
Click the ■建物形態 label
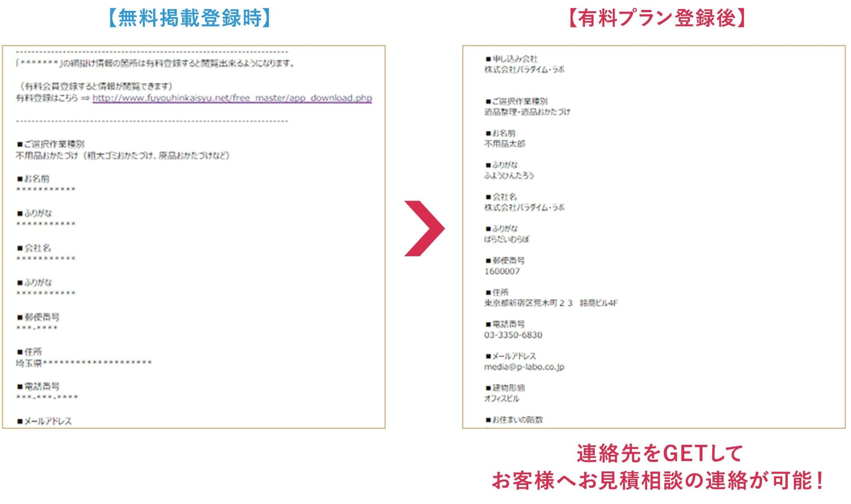[505, 388]
